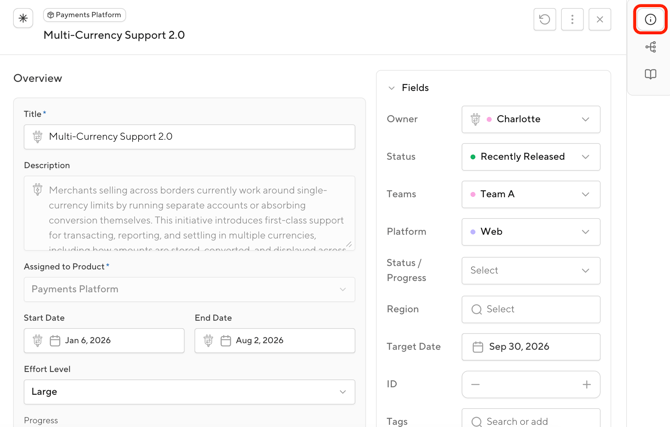The height and width of the screenshot is (427, 670).
Task: Click the asterisk icon beside the header title
Action: (23, 18)
